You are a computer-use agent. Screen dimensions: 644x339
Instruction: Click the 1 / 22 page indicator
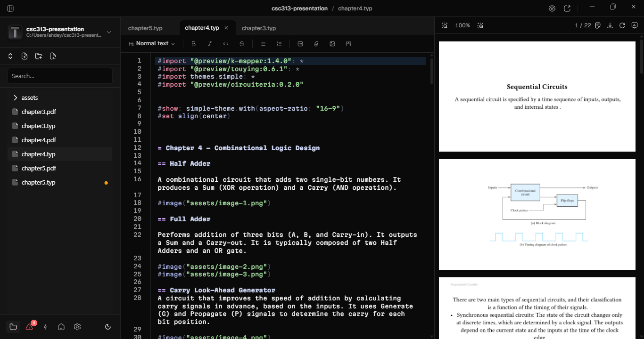pyautogui.click(x=583, y=25)
